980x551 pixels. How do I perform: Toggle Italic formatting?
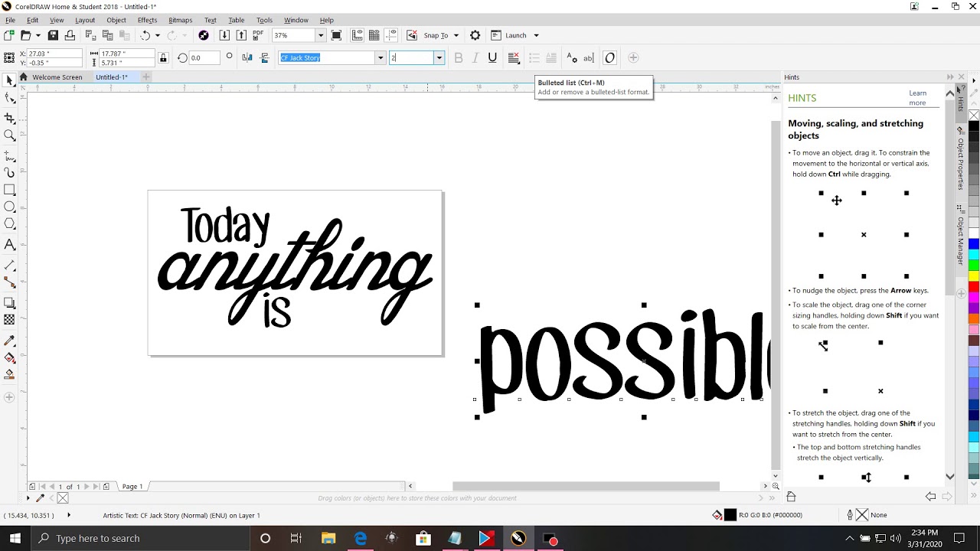(475, 57)
